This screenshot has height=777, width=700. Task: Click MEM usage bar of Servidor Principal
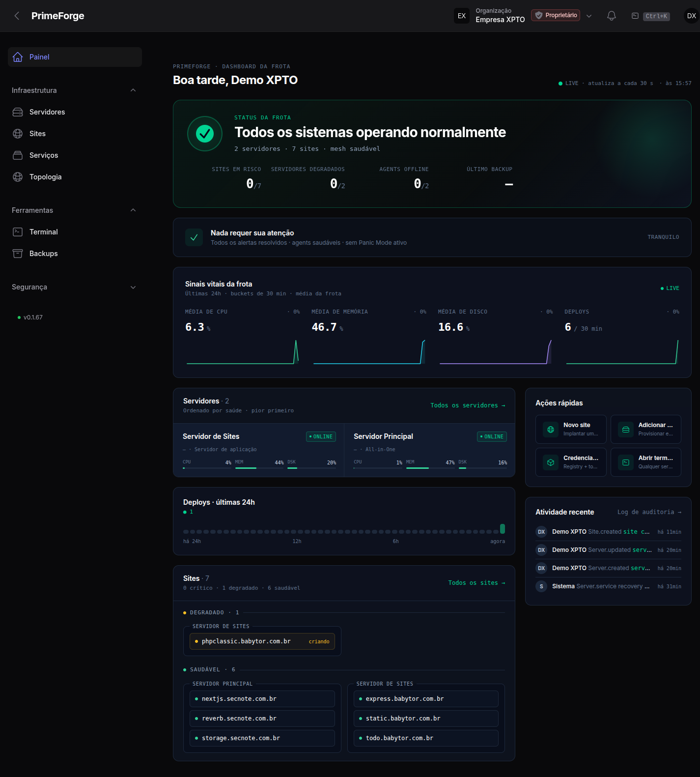[x=430, y=468]
